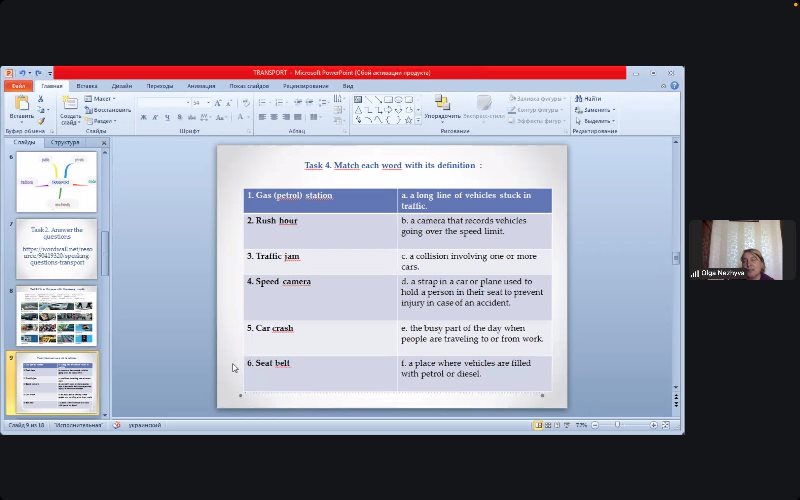The image size is (800, 500).
Task: Select the text box shape in gallery
Action: (x=358, y=99)
